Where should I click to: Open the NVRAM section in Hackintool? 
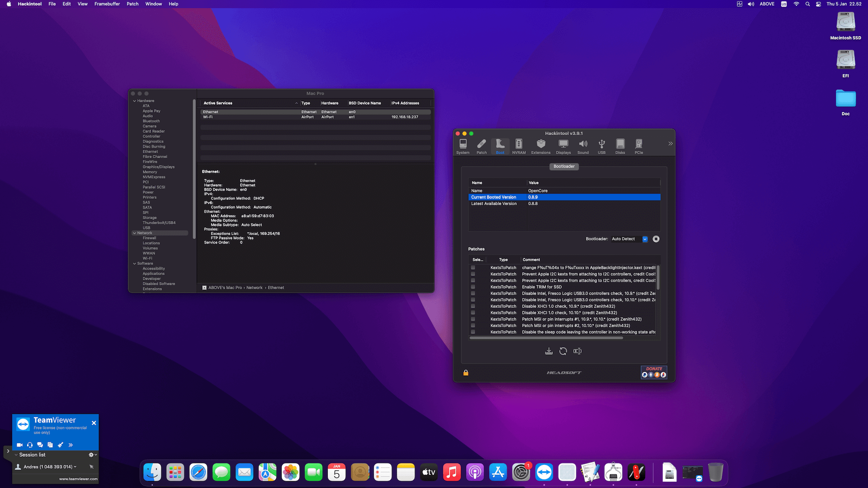[519, 146]
